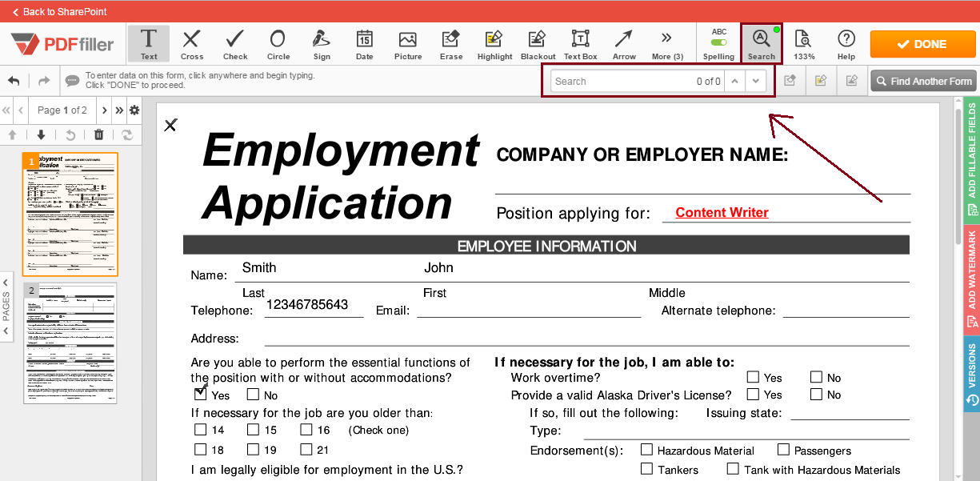The height and width of the screenshot is (481, 980).
Task: Click the Email field line
Action: click(528, 311)
